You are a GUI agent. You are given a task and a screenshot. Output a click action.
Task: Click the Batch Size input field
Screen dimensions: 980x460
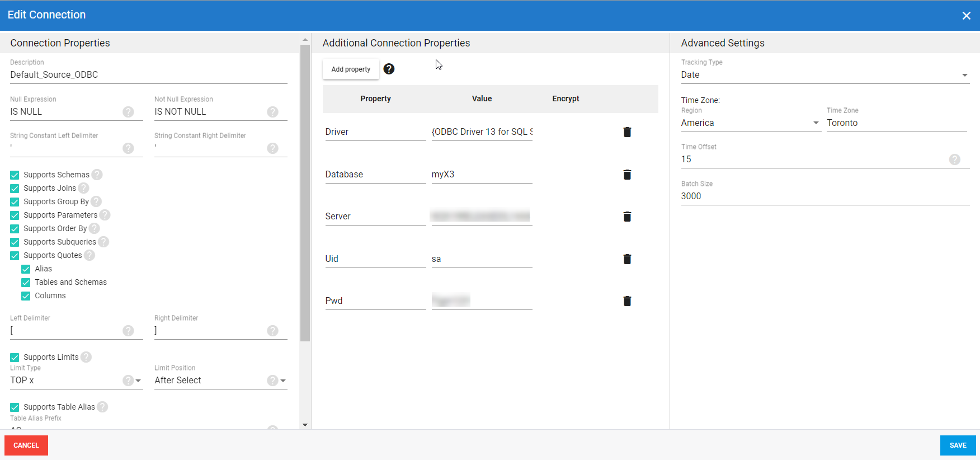coord(824,196)
